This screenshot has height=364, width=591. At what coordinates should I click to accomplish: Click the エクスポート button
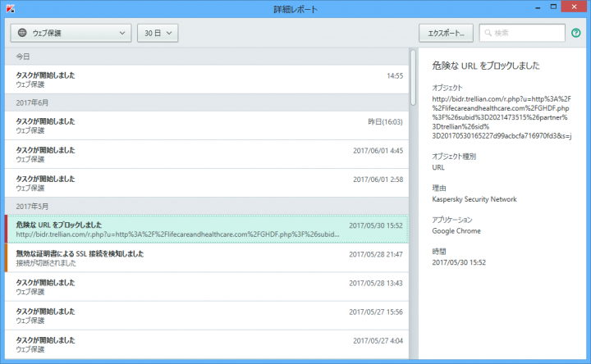[446, 33]
